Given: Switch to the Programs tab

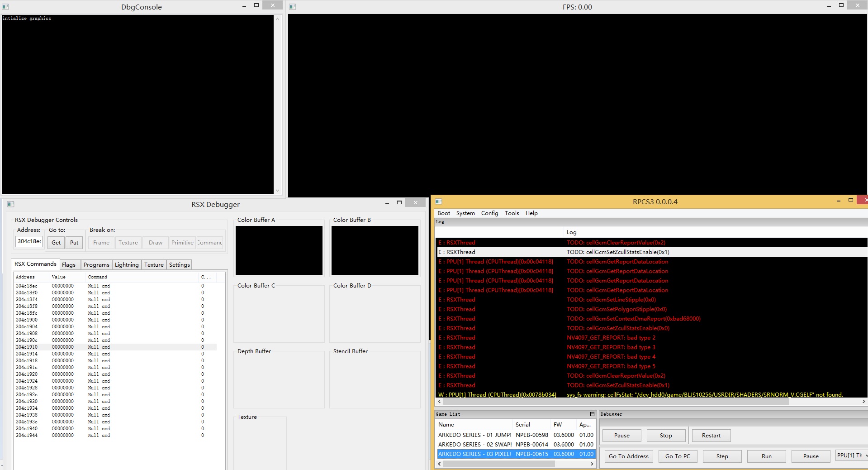Looking at the screenshot, I should pyautogui.click(x=96, y=265).
